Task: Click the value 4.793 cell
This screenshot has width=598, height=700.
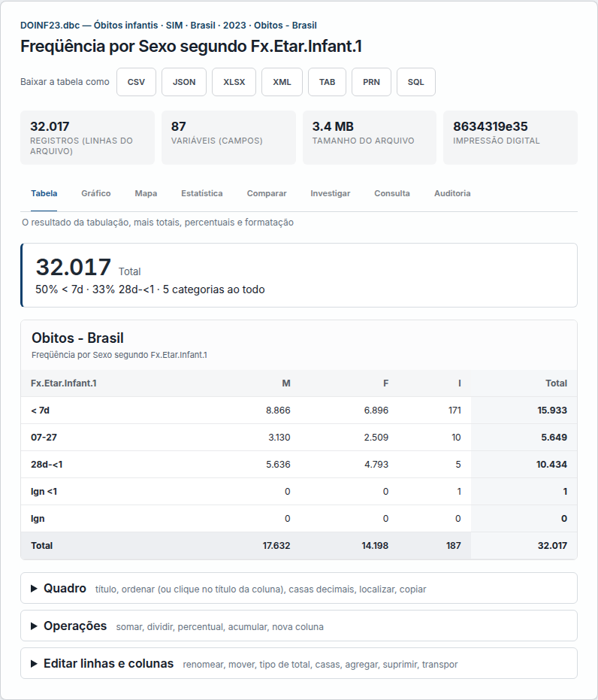Action: point(376,465)
